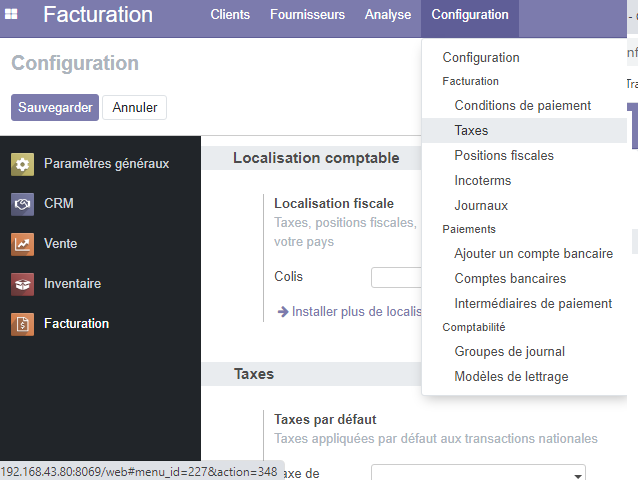Click the Facturation invoice icon in sidebar
Viewport: 638px width, 480px height.
click(23, 324)
